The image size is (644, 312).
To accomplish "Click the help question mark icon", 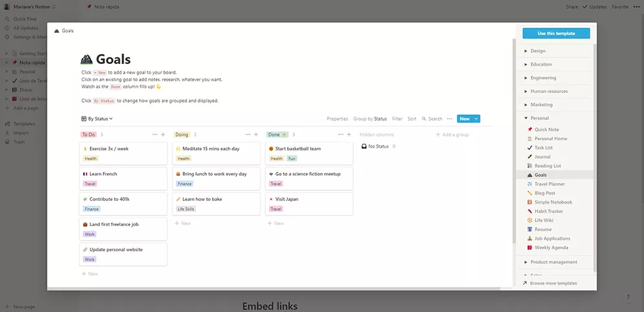I will click(x=628, y=297).
